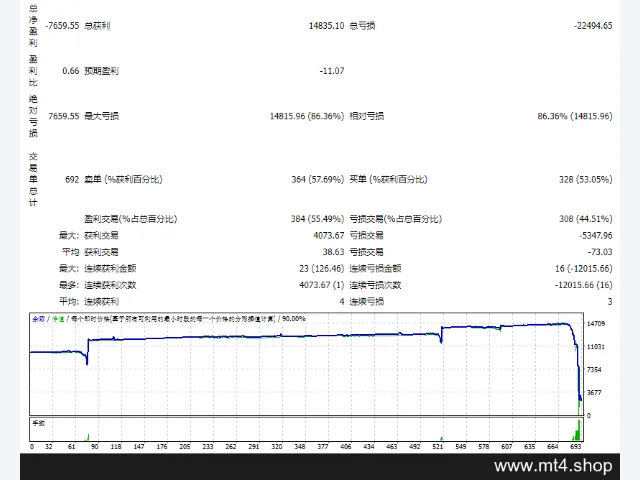The height and width of the screenshot is (480, 640).
Task: Select the 亏损交易(%占总百分比) label
Action: click(396, 219)
